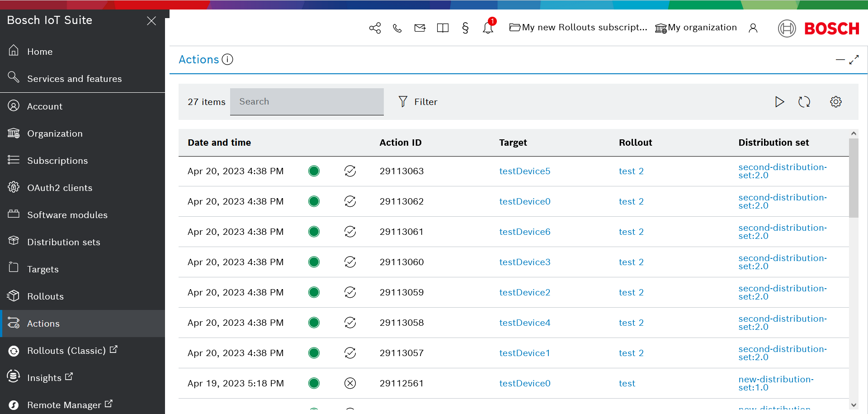This screenshot has width=868, height=414.
Task: Open Distribution sets in the sidebar
Action: (x=63, y=242)
